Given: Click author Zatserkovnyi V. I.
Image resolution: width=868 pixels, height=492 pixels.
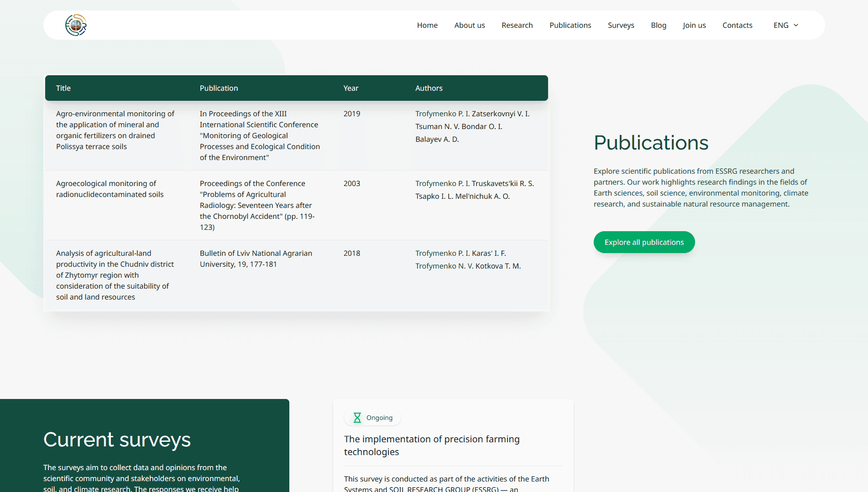Looking at the screenshot, I should coord(501,114).
